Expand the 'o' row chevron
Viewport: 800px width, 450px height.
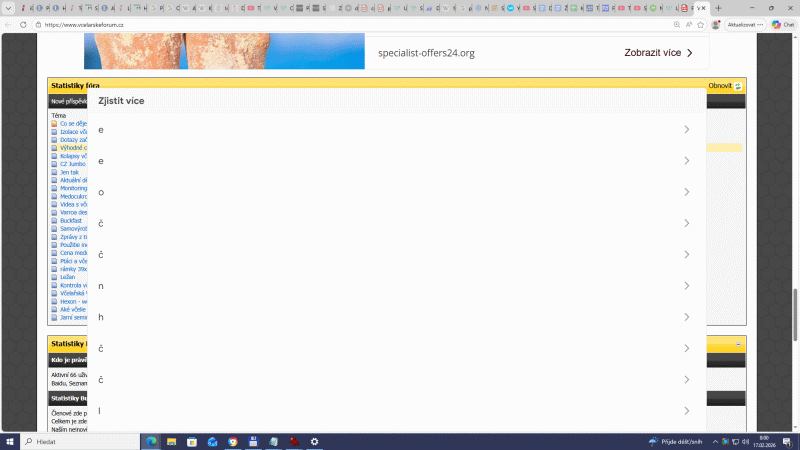click(687, 192)
